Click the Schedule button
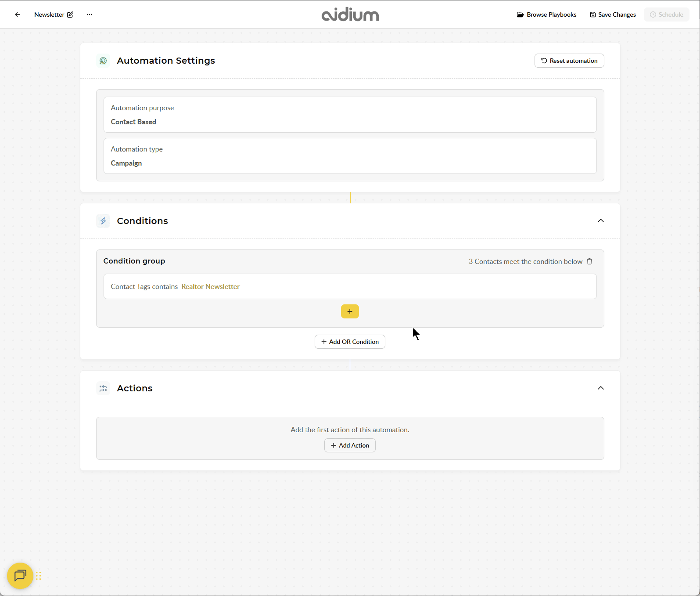The height and width of the screenshot is (596, 700). click(x=666, y=14)
